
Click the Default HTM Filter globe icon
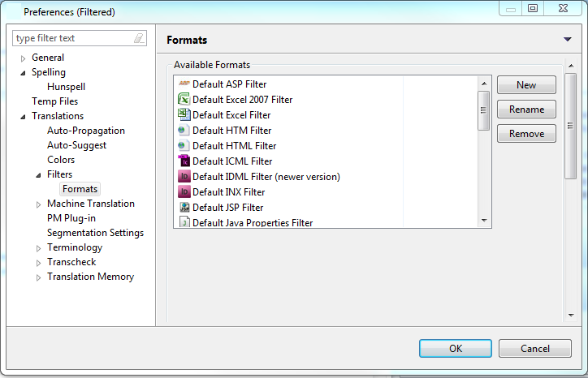[183, 130]
